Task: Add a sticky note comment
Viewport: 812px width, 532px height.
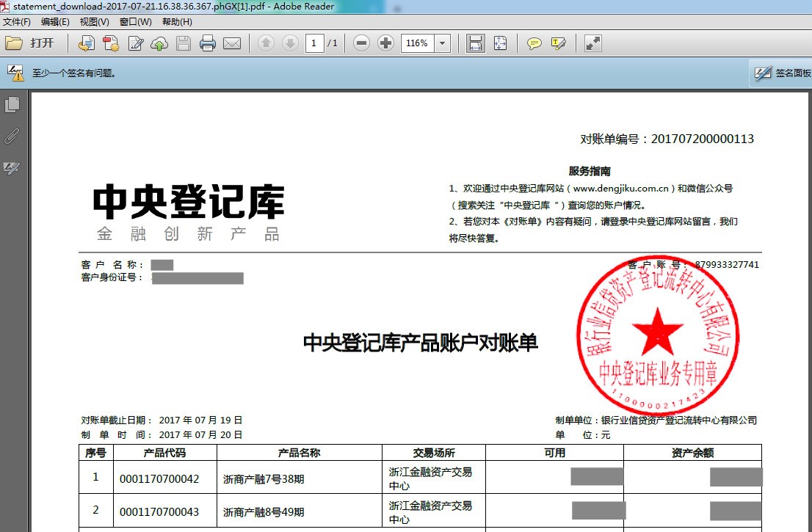Action: tap(534, 43)
